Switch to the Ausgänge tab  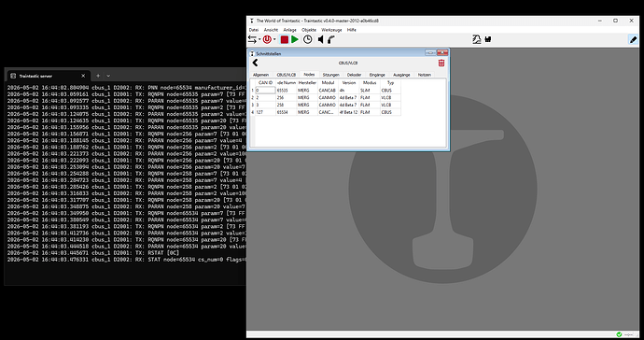tap(401, 75)
